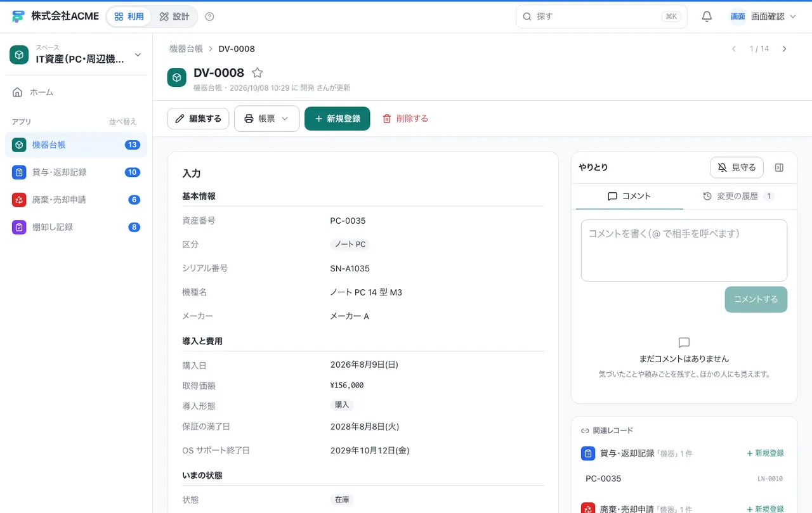Viewport: 812px width, 513px height.
Task: Click the 1 / 14 record counter
Action: [759, 49]
